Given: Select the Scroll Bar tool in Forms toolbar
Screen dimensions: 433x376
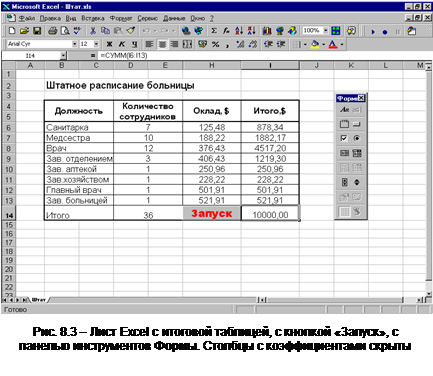Looking at the screenshot, I should pyautogui.click(x=344, y=182).
